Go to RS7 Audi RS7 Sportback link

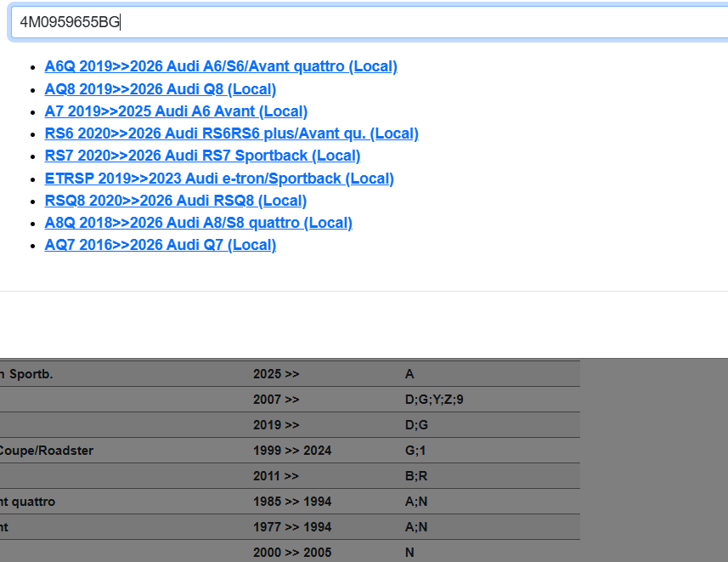(202, 156)
